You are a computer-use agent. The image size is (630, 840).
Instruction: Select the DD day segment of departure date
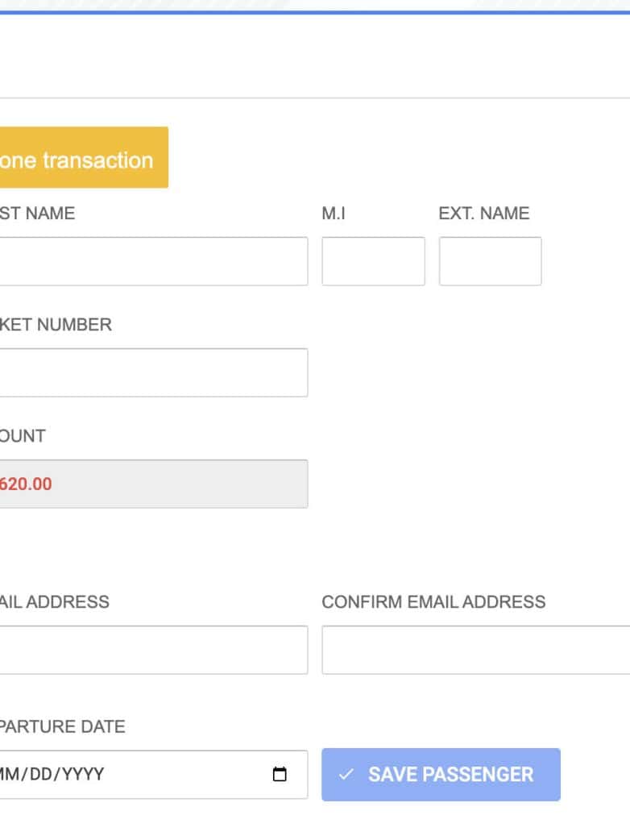44,775
